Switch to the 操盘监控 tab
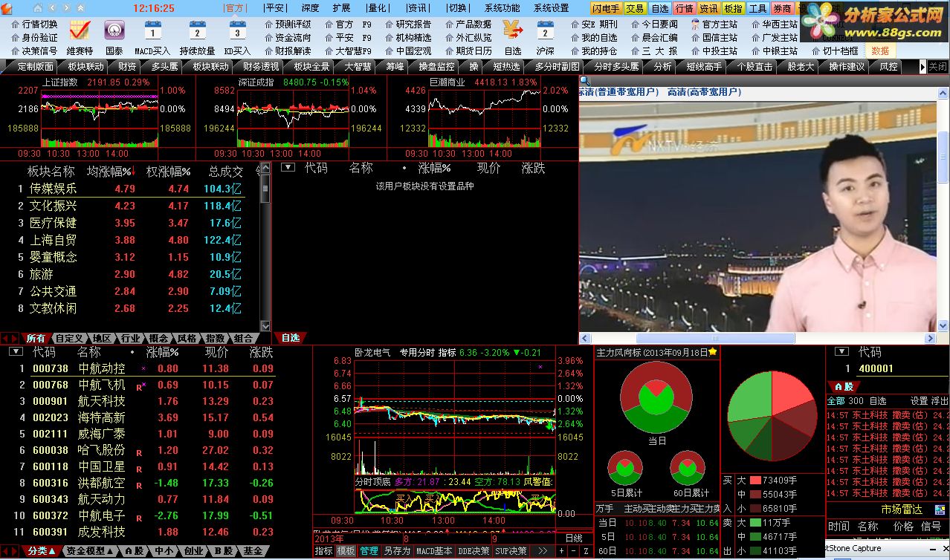Viewport: 950px width, 560px height. tap(436, 66)
